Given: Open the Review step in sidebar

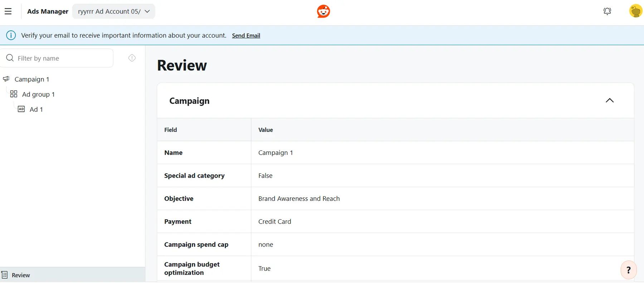Looking at the screenshot, I should pos(73,275).
